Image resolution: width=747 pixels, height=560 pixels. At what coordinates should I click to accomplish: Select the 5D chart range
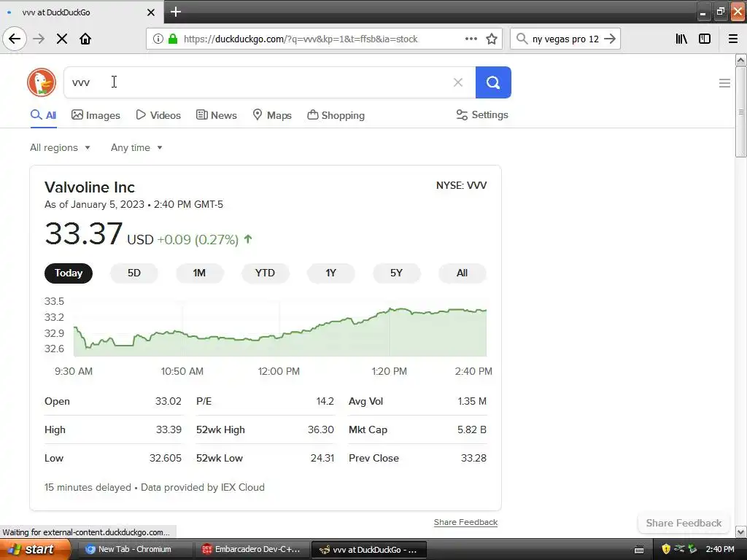tap(134, 273)
